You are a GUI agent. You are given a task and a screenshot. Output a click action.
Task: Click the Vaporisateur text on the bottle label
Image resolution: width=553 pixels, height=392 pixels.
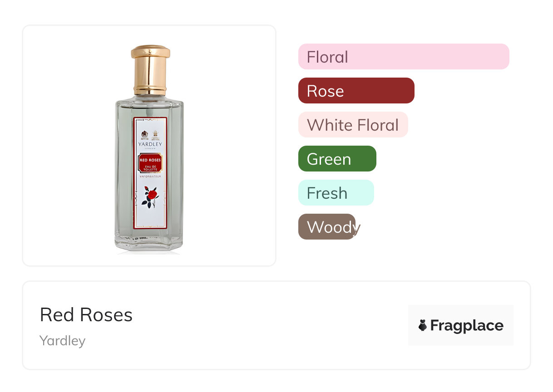coord(150,176)
